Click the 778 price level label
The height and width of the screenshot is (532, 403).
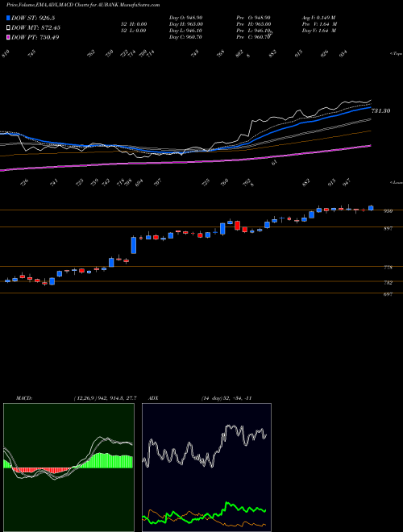[x=388, y=268]
